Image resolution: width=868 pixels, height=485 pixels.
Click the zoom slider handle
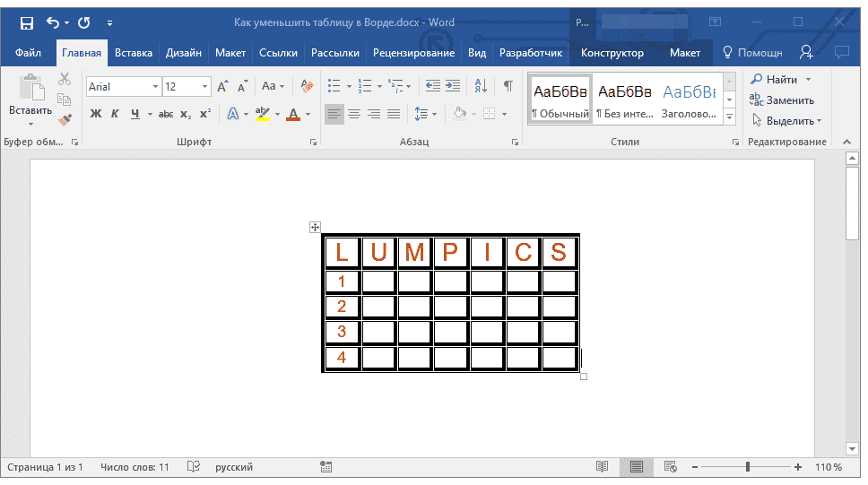coord(748,467)
